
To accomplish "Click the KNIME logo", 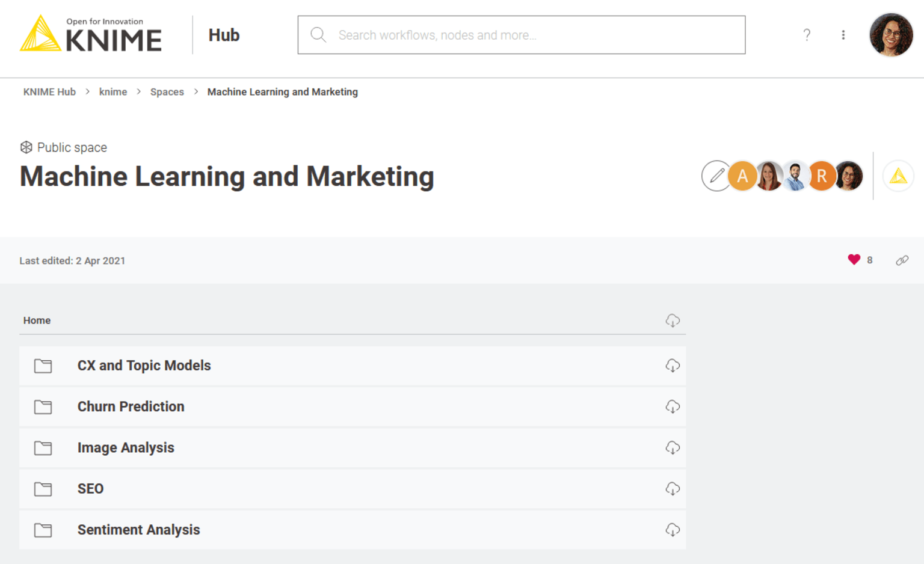I will 91,34.
